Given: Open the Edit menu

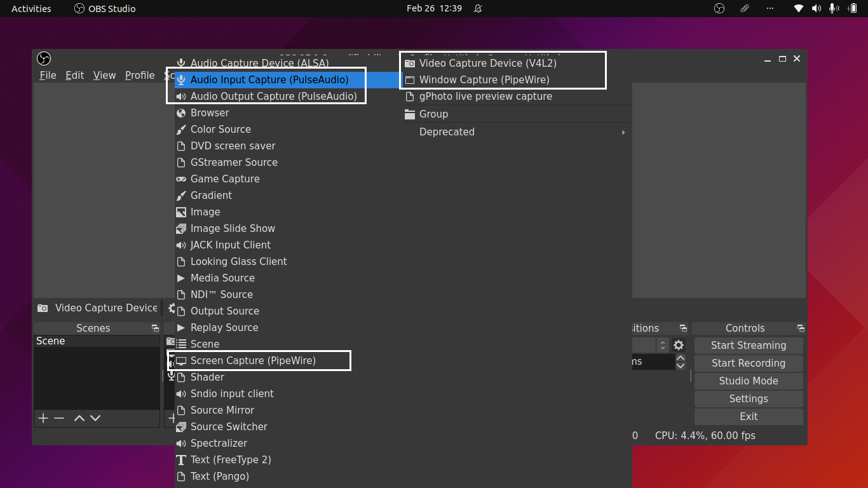Looking at the screenshot, I should click(74, 75).
